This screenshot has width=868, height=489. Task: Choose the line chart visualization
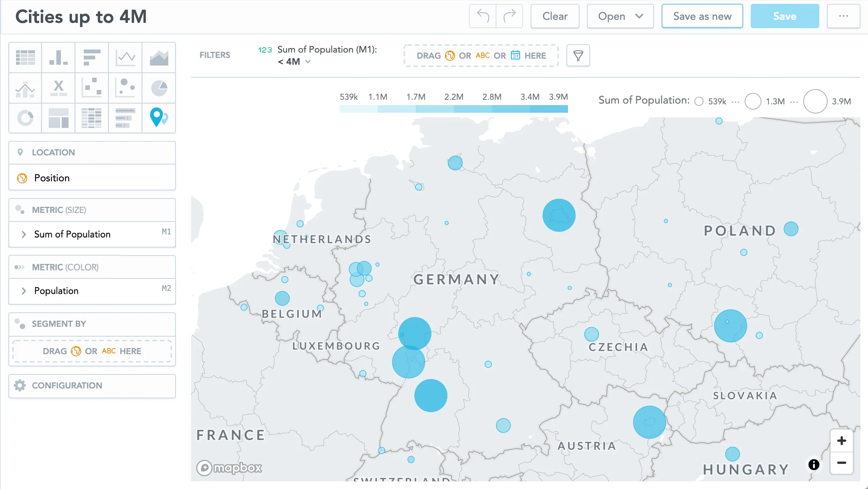pos(125,57)
